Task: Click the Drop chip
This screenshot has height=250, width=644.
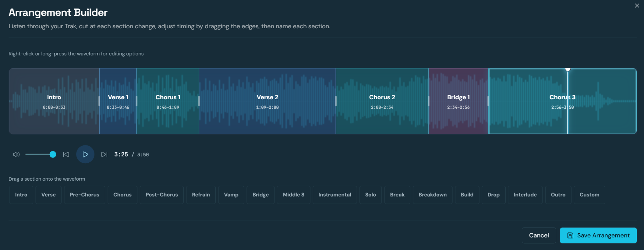Action: [x=494, y=195]
